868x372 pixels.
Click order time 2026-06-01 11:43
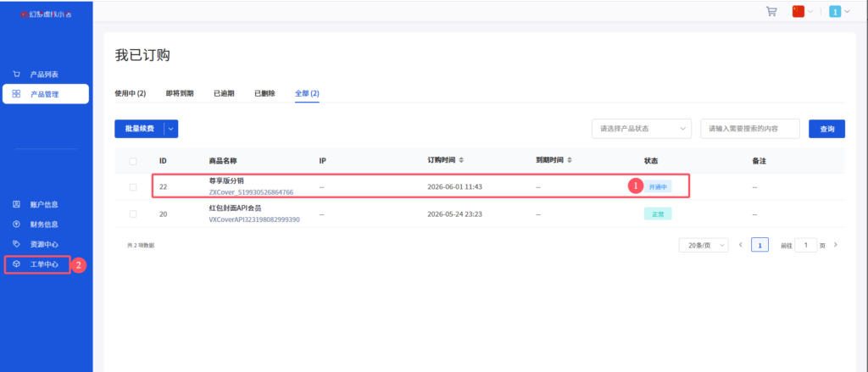tap(455, 187)
